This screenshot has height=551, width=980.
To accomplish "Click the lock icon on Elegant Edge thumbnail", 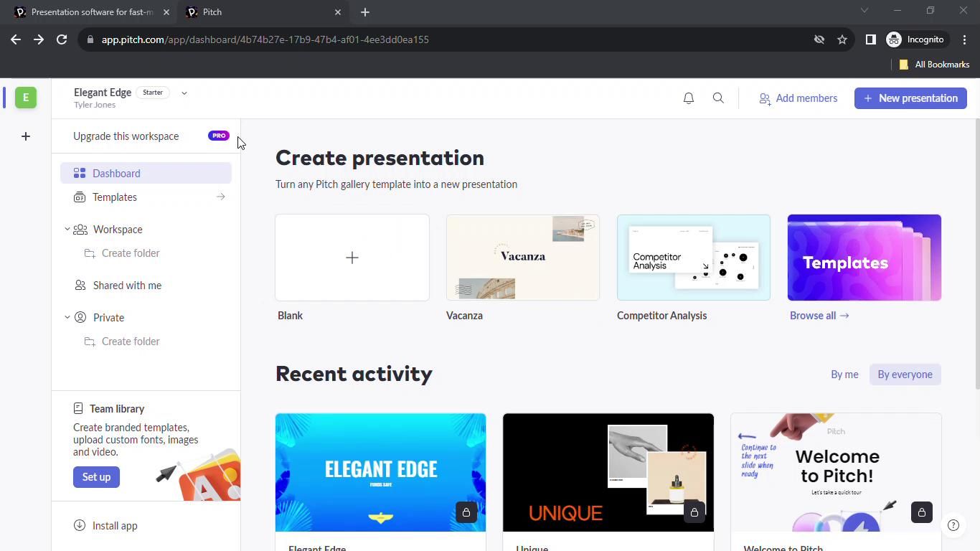I will (x=466, y=512).
